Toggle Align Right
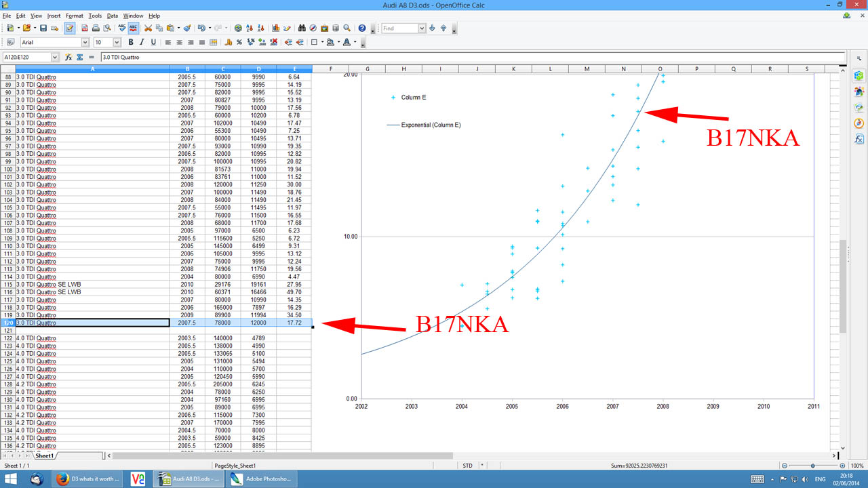Image resolution: width=868 pixels, height=488 pixels. [191, 42]
